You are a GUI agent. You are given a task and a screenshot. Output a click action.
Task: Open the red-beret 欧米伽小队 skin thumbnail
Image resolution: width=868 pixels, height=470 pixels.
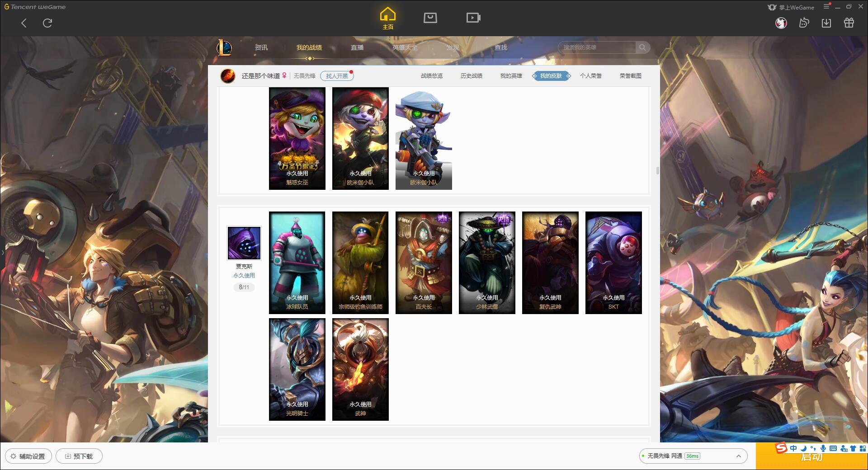tap(360, 138)
